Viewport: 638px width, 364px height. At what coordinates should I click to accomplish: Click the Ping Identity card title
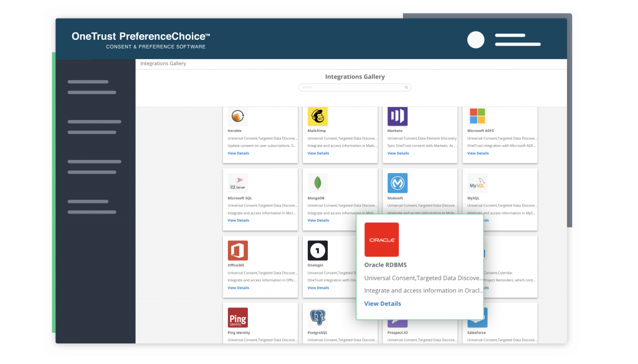pos(239,333)
